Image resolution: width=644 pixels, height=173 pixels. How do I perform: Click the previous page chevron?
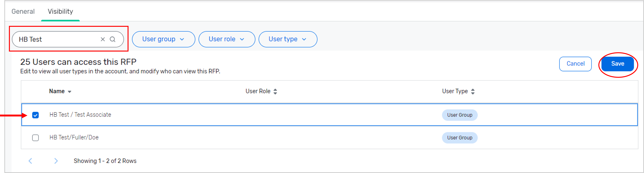pos(31,161)
